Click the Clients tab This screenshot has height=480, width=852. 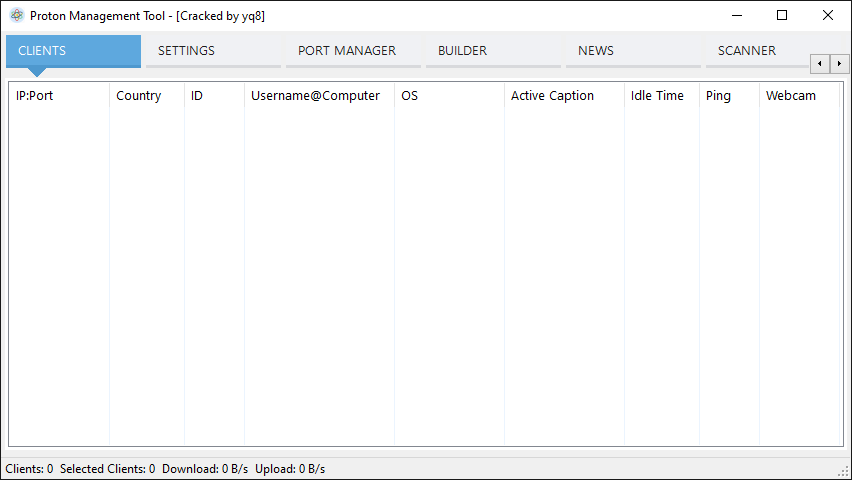[x=42, y=51]
